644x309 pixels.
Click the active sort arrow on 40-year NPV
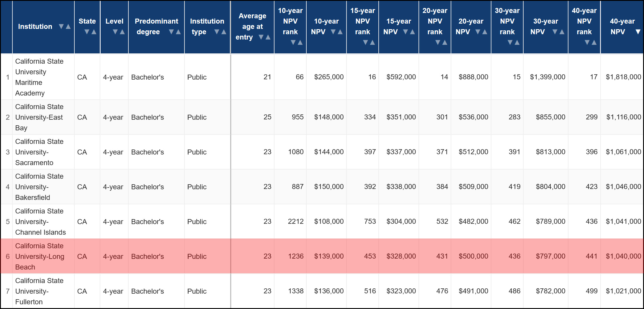tap(638, 32)
